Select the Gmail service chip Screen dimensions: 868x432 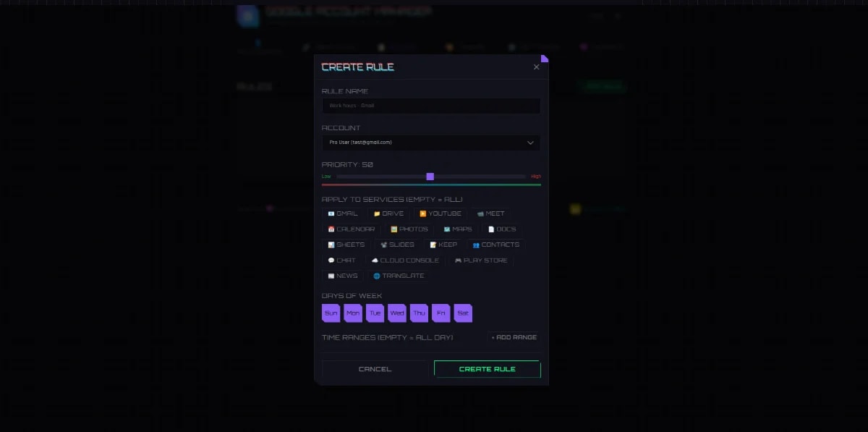pos(343,213)
